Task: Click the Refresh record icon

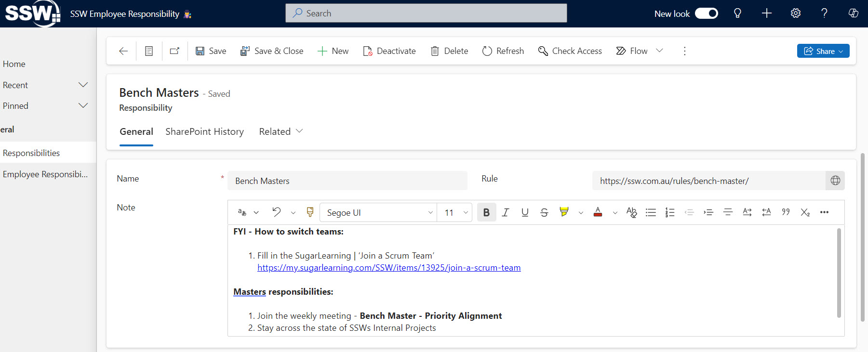Action: [487, 51]
